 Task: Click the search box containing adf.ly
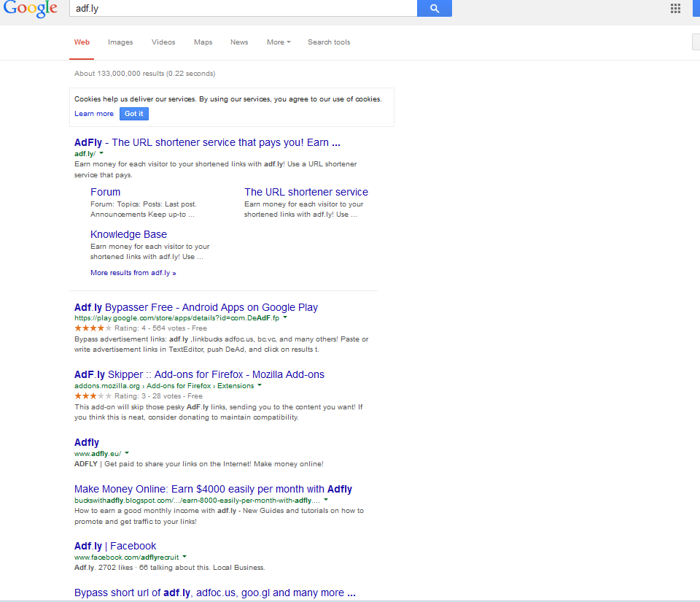[244, 8]
